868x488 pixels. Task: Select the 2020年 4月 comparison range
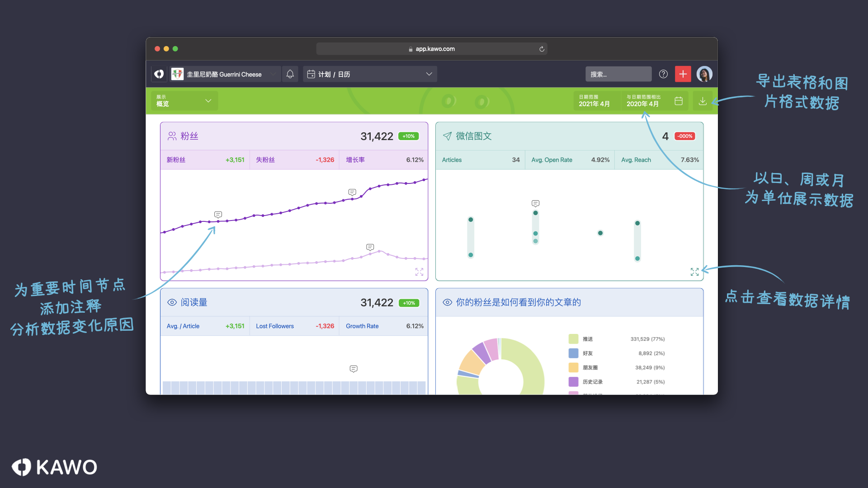coord(643,101)
